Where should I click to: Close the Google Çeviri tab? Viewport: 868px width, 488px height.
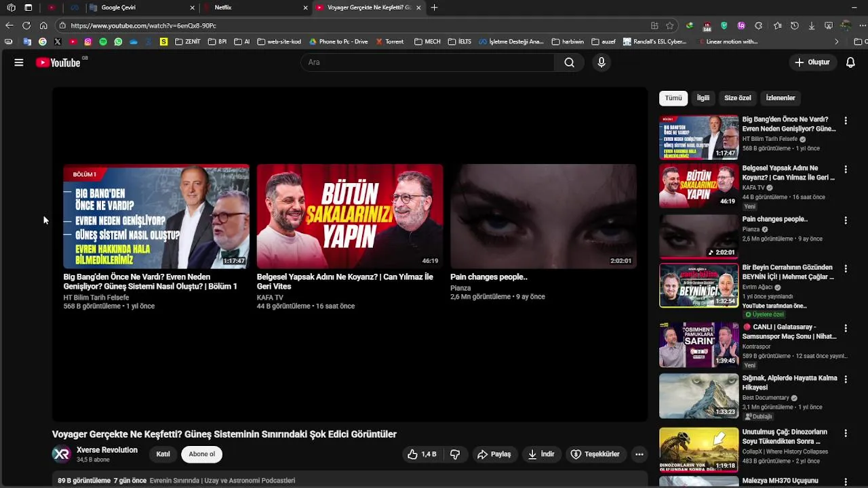tap(193, 7)
